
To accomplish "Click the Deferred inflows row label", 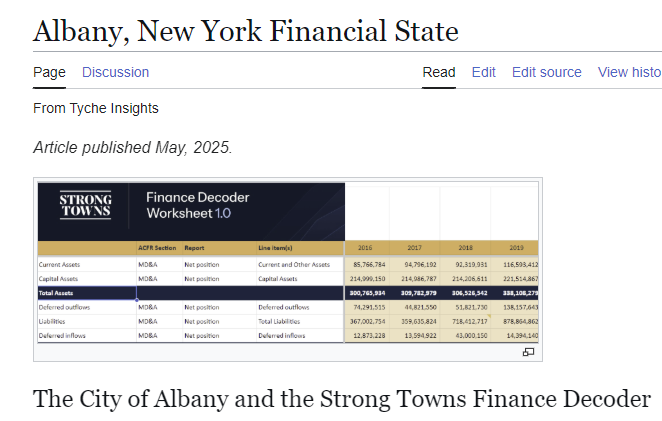I will point(62,336).
